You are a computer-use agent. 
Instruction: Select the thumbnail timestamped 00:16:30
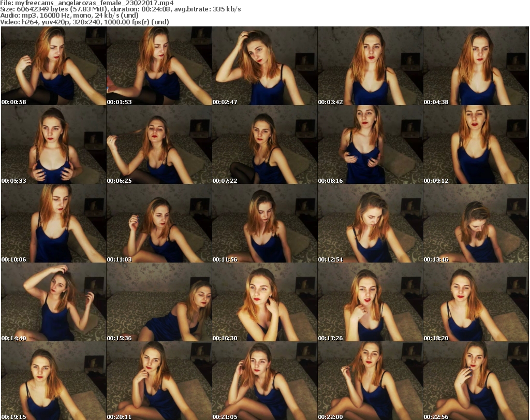(264, 302)
